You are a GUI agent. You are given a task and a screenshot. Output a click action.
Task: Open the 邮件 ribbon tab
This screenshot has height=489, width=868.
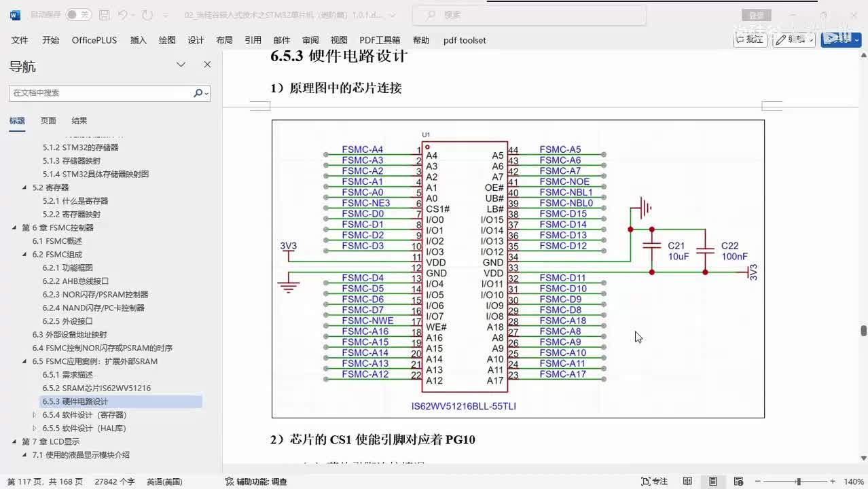[x=282, y=40]
